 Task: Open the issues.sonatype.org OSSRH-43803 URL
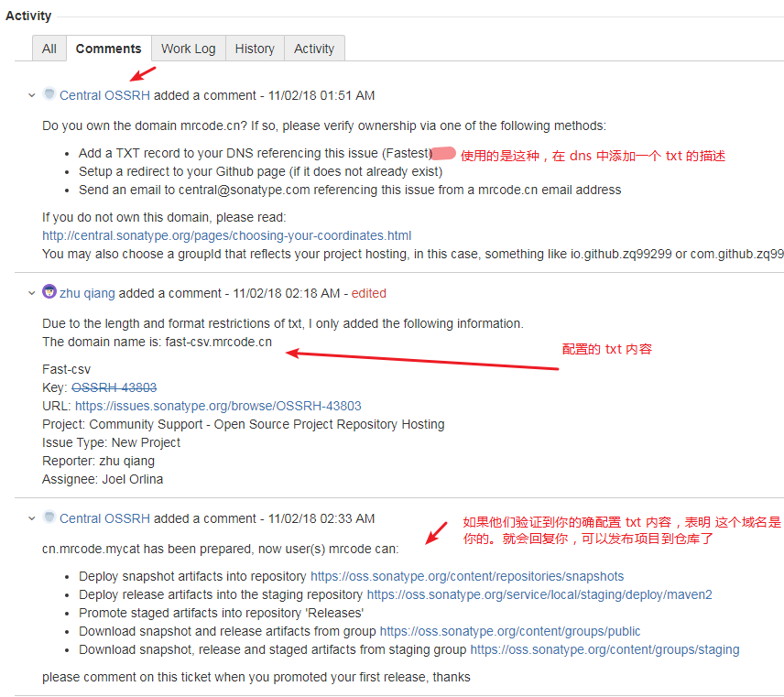218,406
